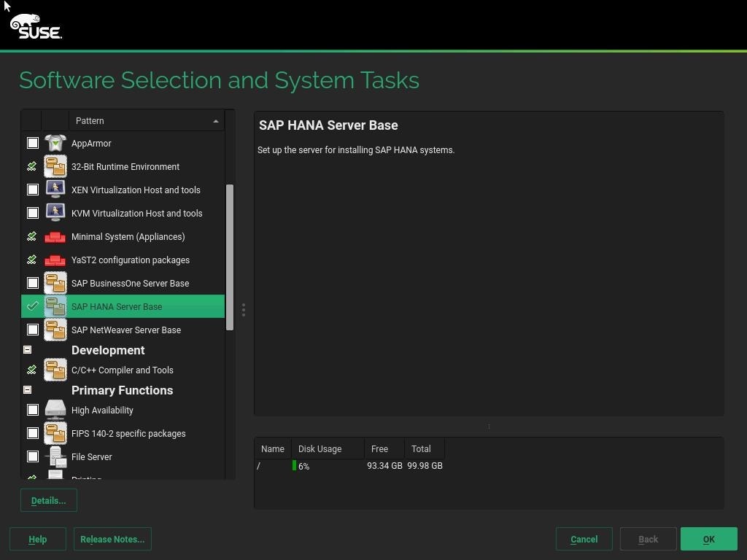747x560 pixels.
Task: Open the Details... view
Action: point(49,500)
